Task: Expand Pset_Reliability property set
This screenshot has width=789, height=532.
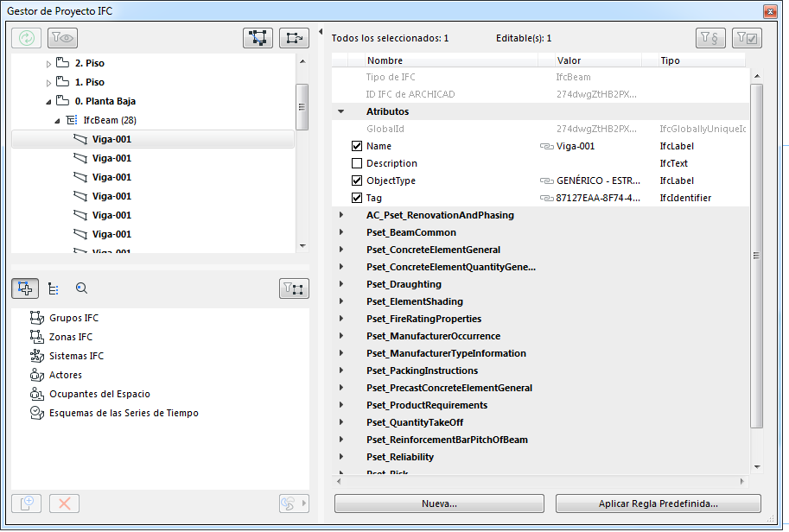Action: pos(341,457)
